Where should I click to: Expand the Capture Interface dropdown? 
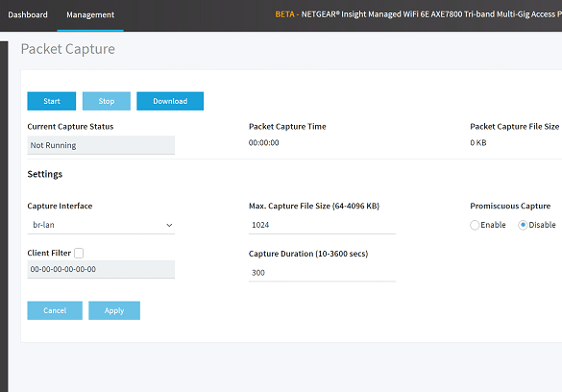coord(101,225)
